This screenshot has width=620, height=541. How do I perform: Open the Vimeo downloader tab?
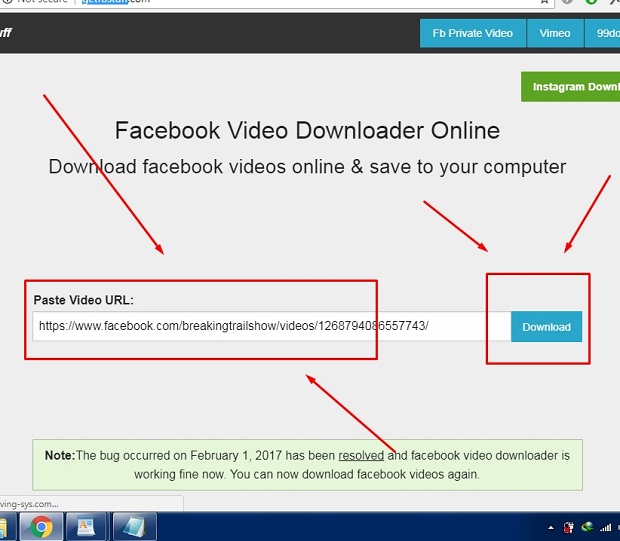coord(555,33)
